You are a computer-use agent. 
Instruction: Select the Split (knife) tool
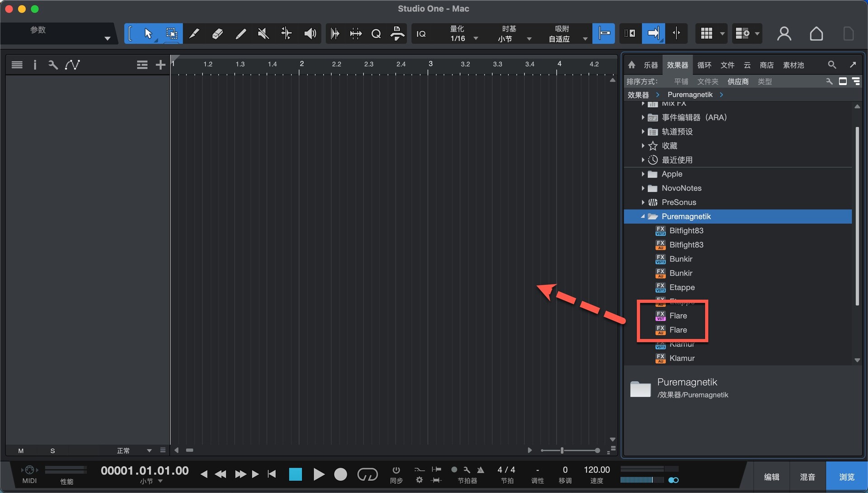pos(194,33)
